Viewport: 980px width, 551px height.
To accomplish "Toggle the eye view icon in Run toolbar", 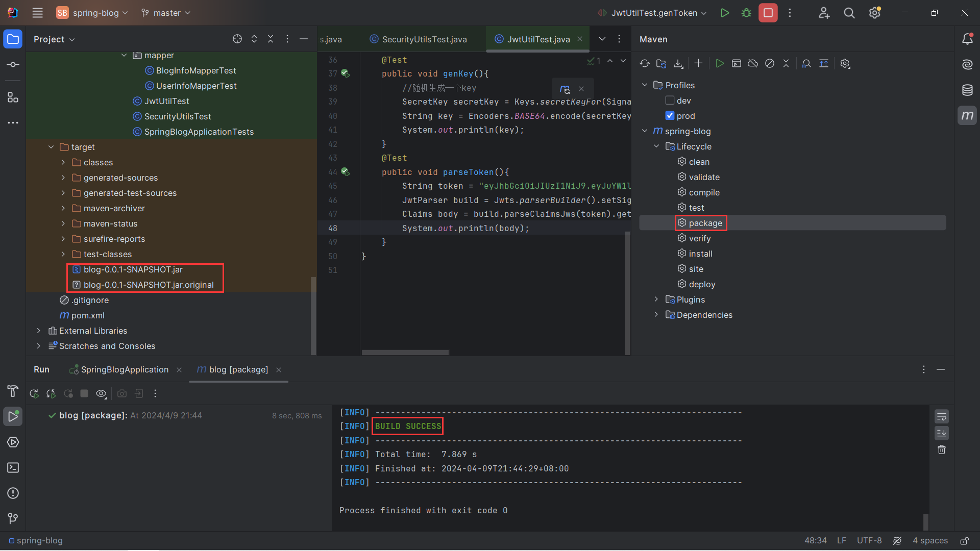I will (101, 393).
